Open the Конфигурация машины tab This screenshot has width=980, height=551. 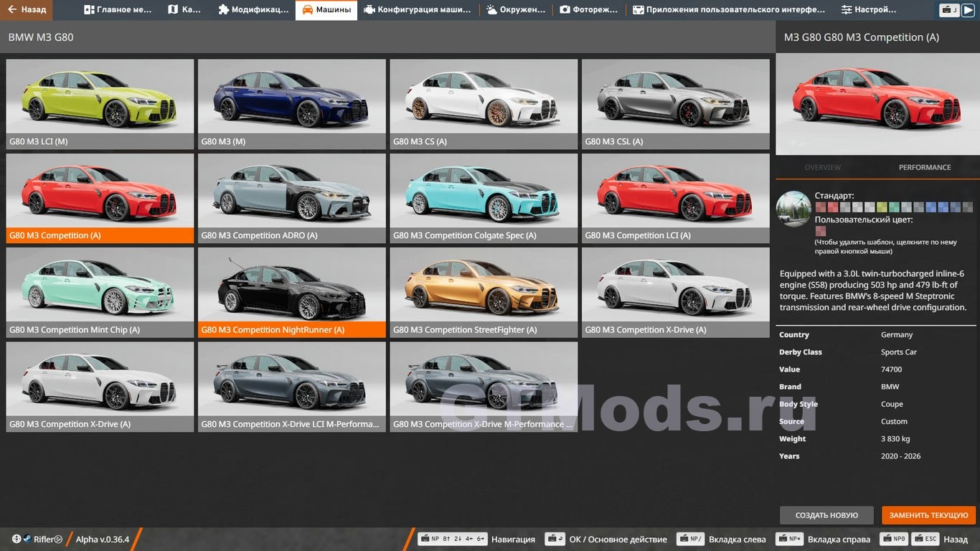(418, 10)
